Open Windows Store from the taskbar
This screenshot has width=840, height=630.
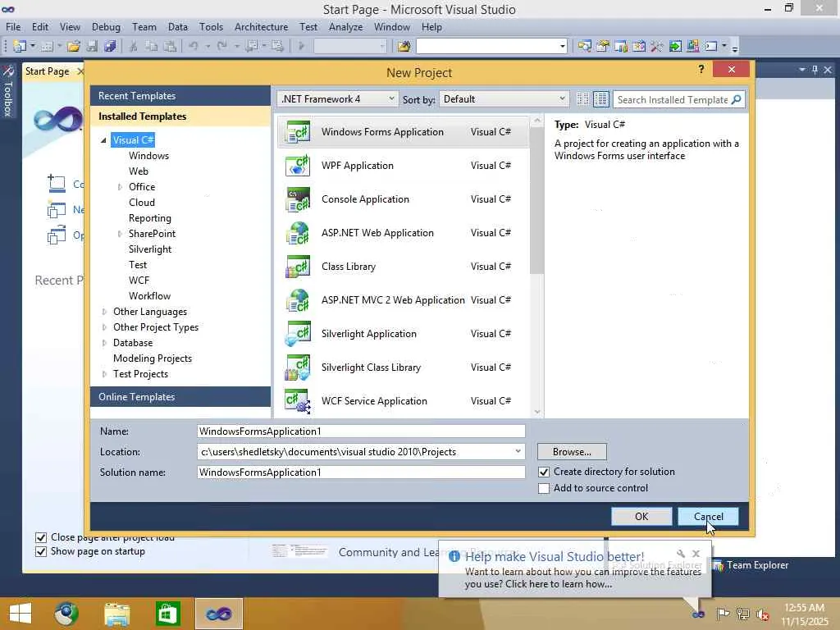[x=167, y=614]
